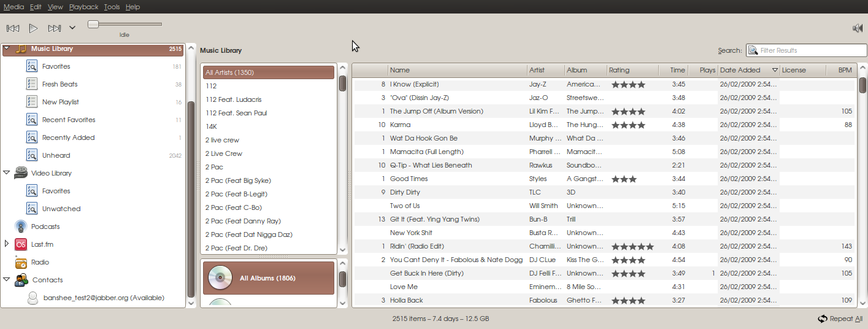Click the video Favorites playlist icon
The image size is (868, 329).
click(x=32, y=191)
